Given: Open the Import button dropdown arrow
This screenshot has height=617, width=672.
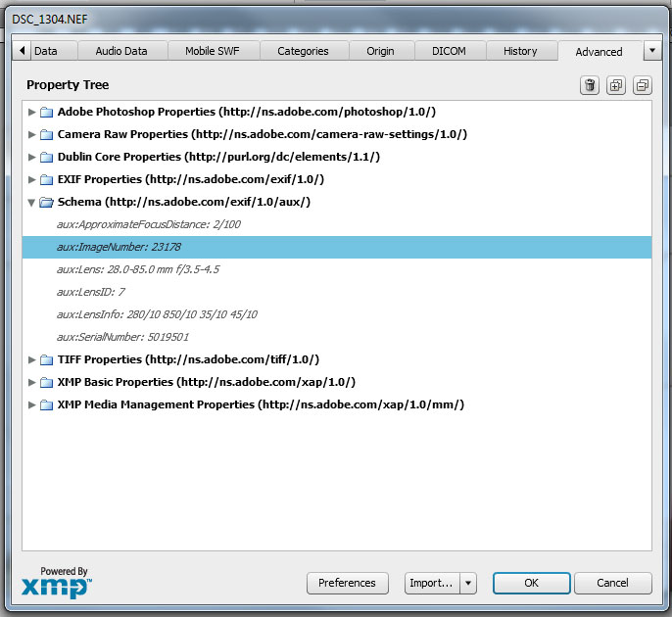Looking at the screenshot, I should coord(468,584).
